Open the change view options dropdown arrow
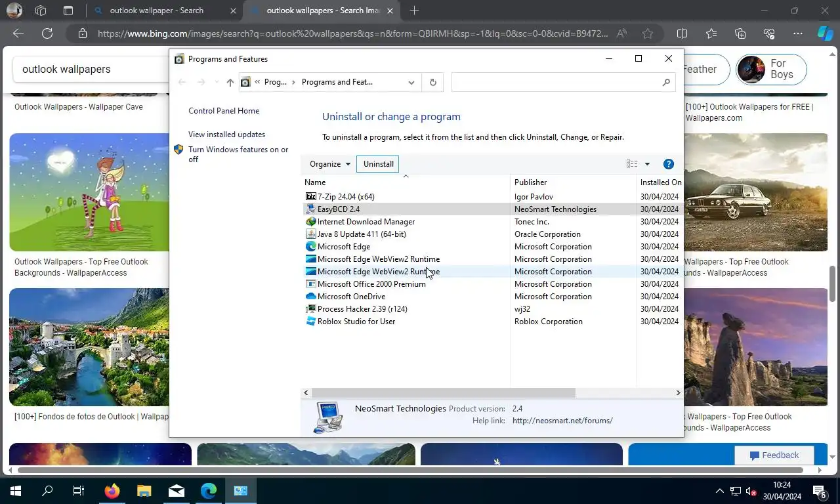 [x=647, y=164]
